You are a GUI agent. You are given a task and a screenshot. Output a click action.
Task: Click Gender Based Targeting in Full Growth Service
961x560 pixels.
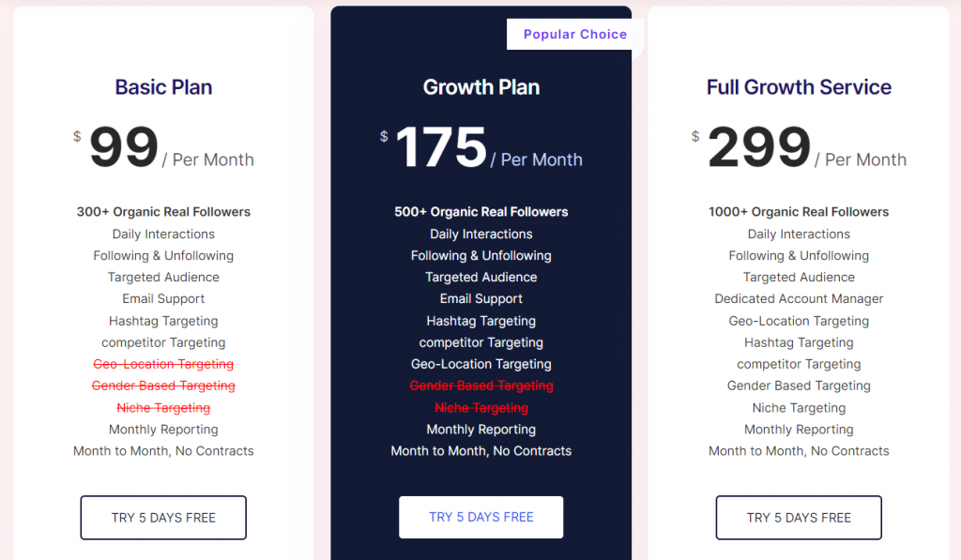click(x=799, y=386)
